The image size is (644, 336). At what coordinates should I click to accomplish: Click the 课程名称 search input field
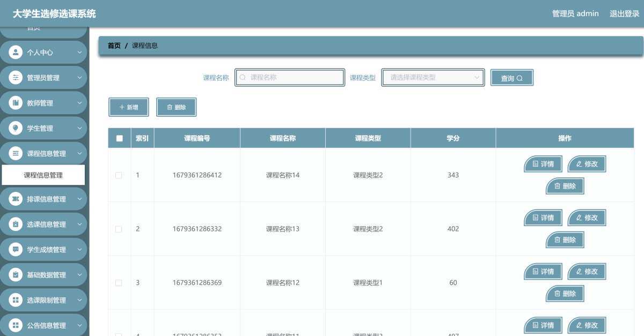(x=290, y=77)
